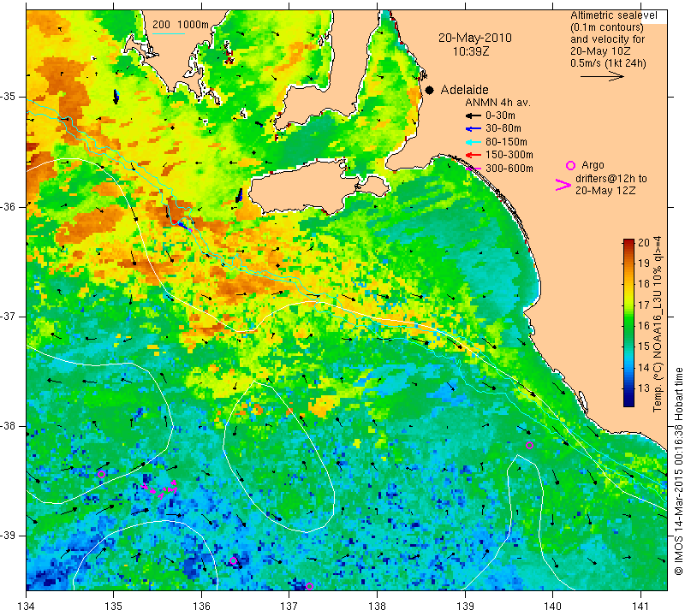Click the '150-300m' legend label
Screen dimensions: 685x616
tap(509, 155)
